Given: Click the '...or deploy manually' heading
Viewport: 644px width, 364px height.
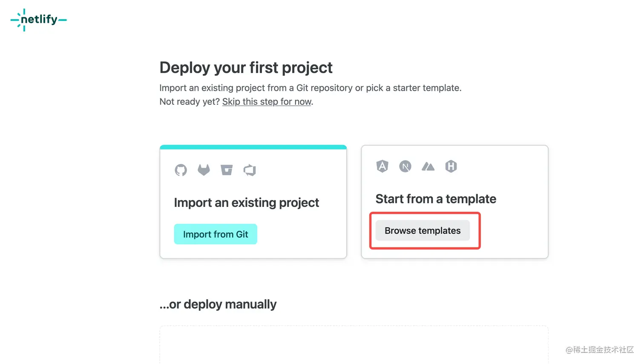Looking at the screenshot, I should point(218,304).
